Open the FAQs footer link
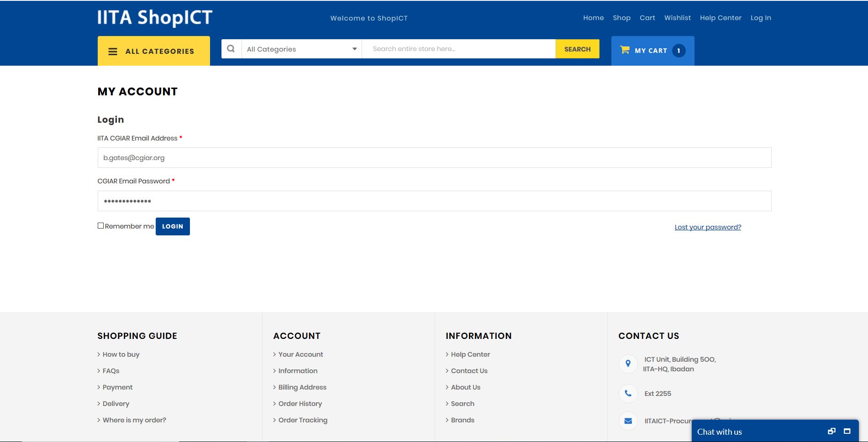 click(111, 371)
